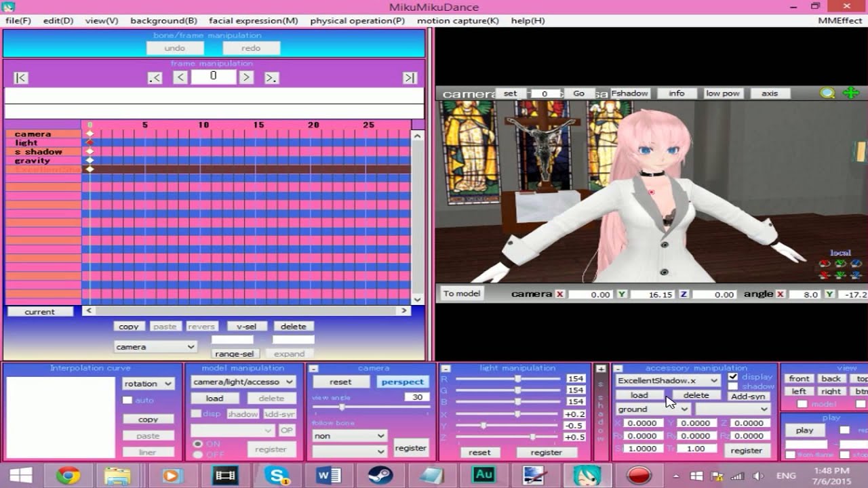Open the ExcellentShadow.x accessory dropdown

pyautogui.click(x=667, y=381)
